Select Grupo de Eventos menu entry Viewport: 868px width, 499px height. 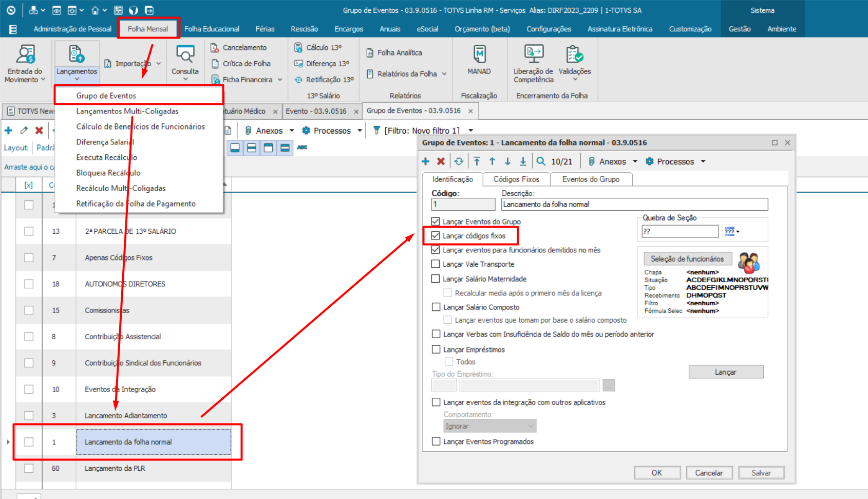[139, 96]
